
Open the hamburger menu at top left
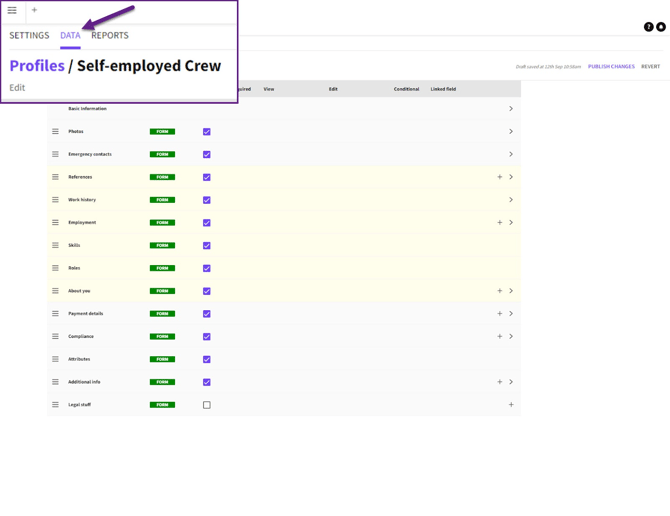coord(12,10)
